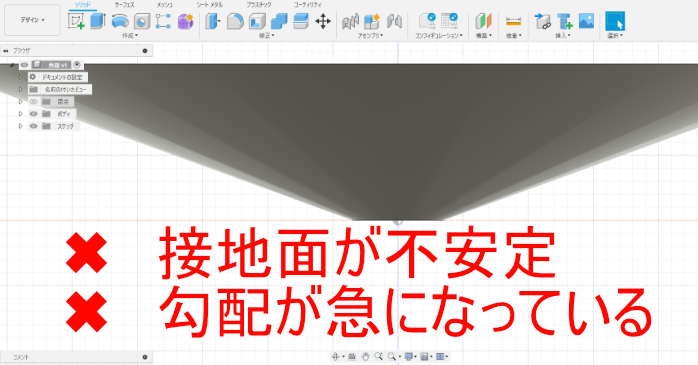Collapse the root component node

click(x=12, y=65)
